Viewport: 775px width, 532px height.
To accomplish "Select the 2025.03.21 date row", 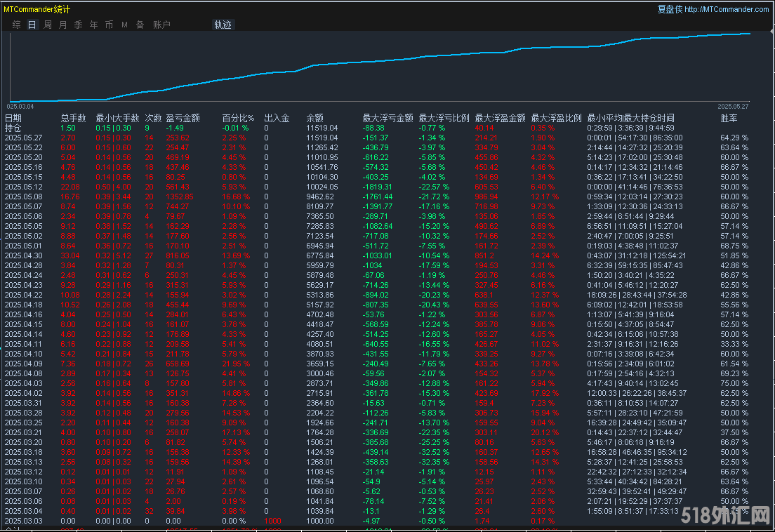I will 24,432.
